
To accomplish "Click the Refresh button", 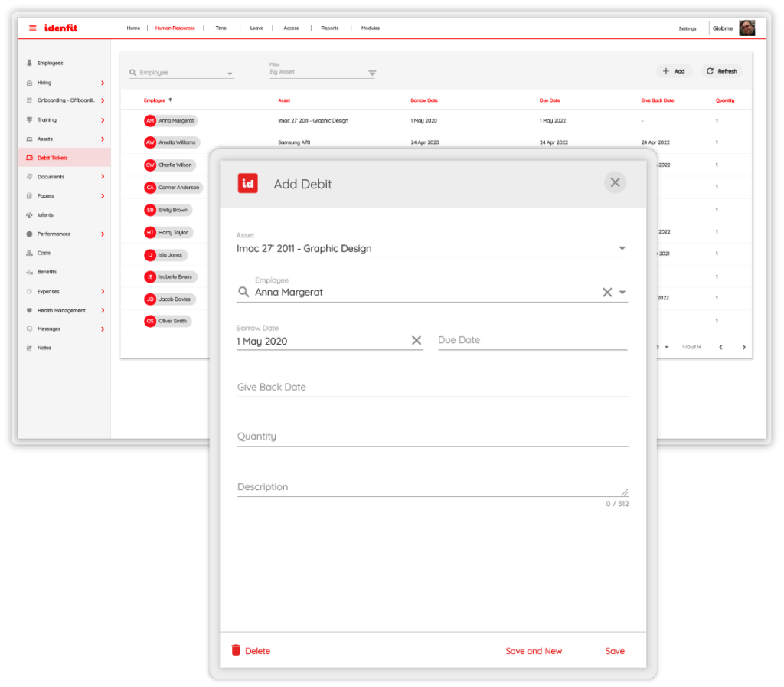I will click(x=721, y=71).
